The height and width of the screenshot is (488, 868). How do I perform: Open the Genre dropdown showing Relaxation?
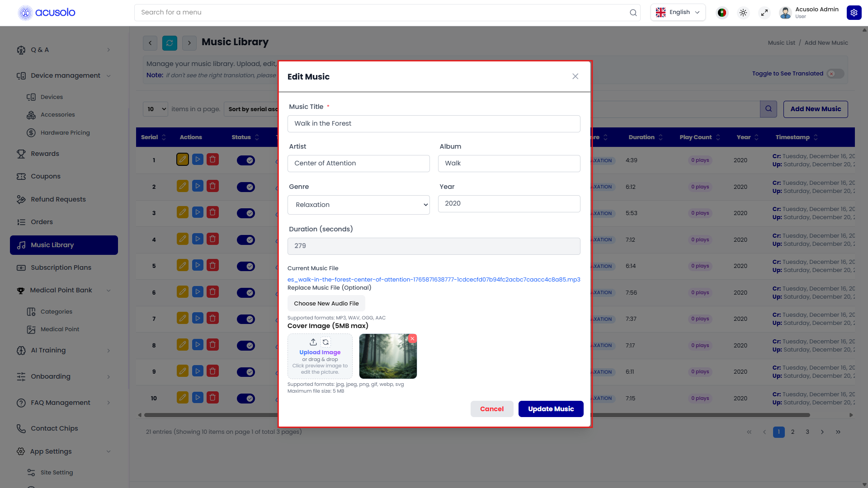click(359, 205)
